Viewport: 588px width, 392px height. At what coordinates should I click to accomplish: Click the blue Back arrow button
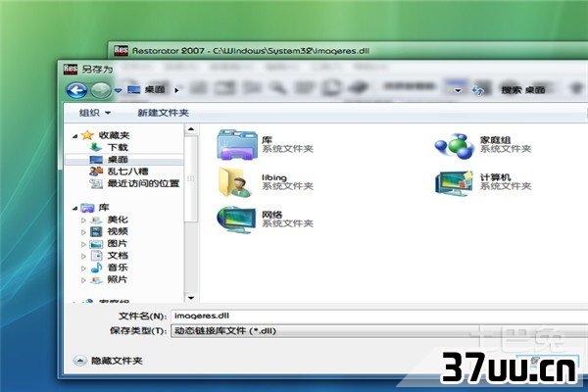tap(76, 90)
